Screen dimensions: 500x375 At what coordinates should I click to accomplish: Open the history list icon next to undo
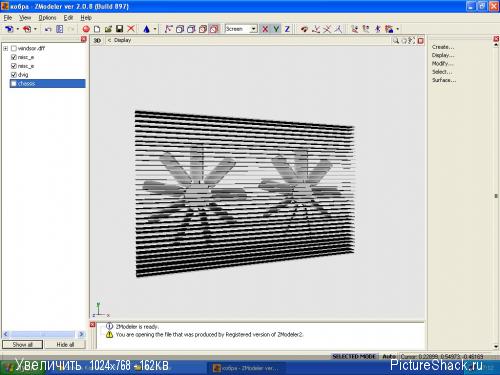(x=60, y=29)
